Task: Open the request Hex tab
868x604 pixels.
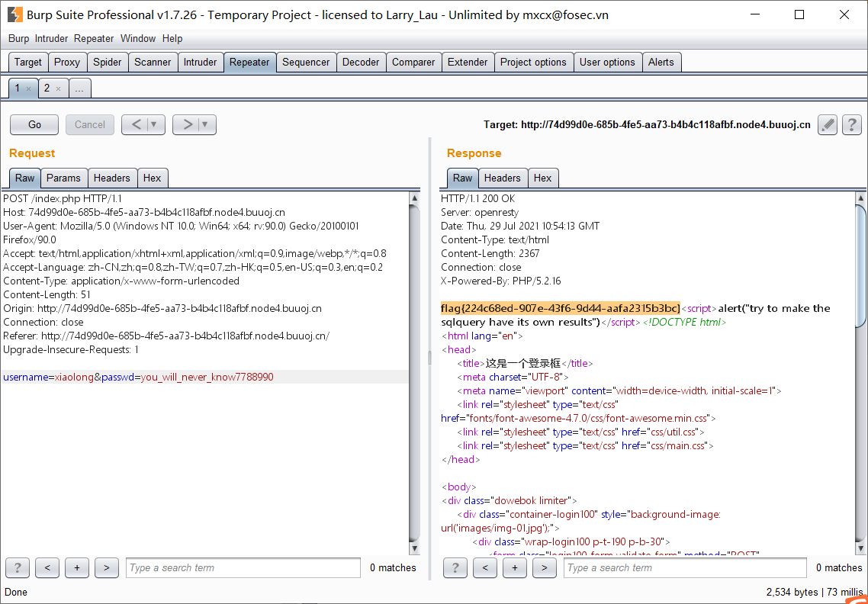Action: point(153,178)
